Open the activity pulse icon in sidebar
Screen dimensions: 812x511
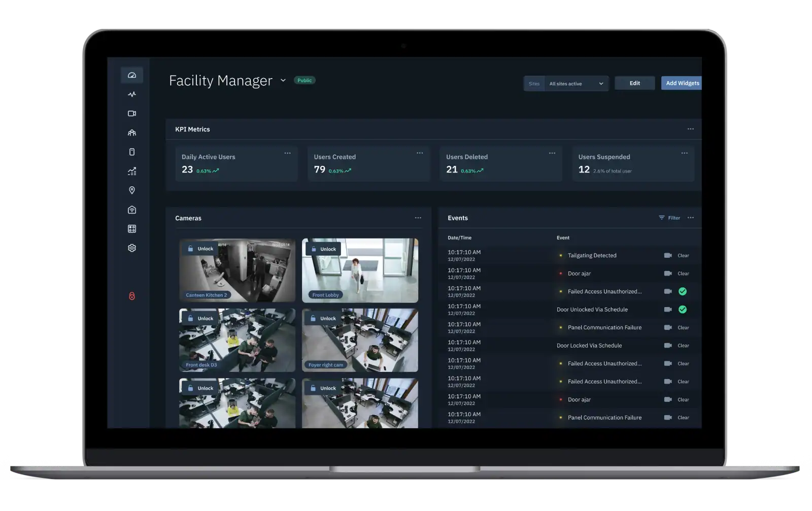132,94
